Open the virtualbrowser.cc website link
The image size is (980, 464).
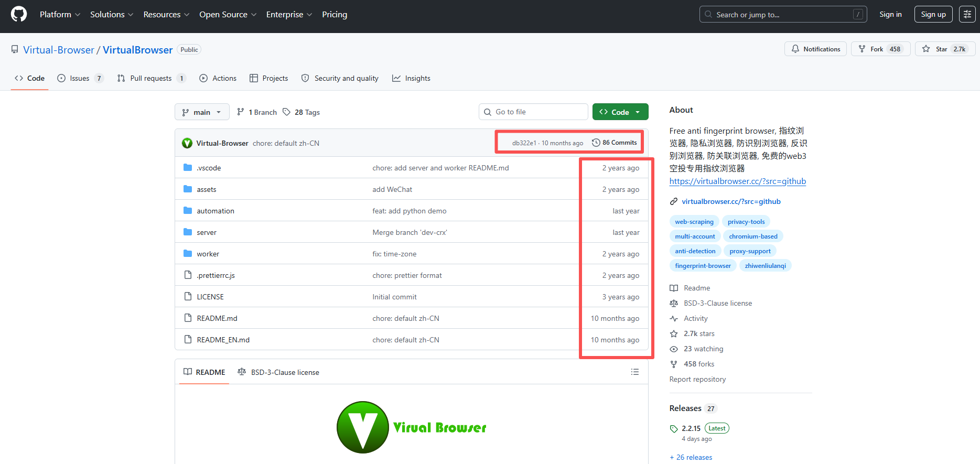coord(731,201)
